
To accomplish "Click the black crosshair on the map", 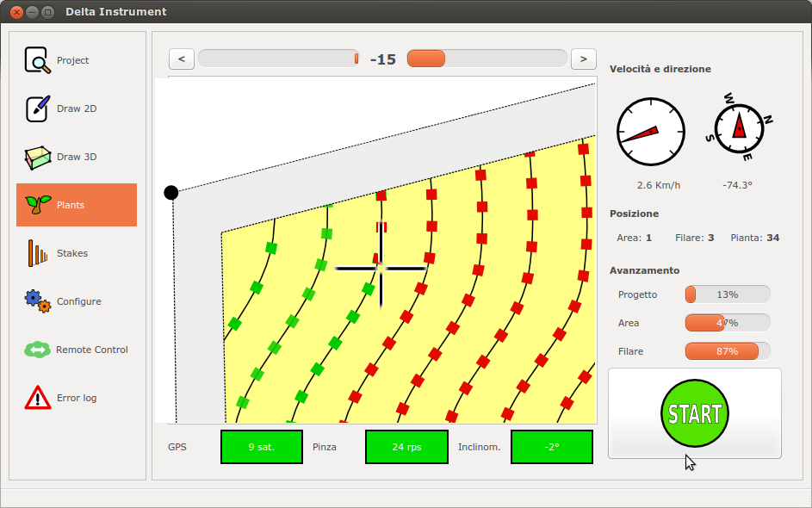I will (381, 269).
